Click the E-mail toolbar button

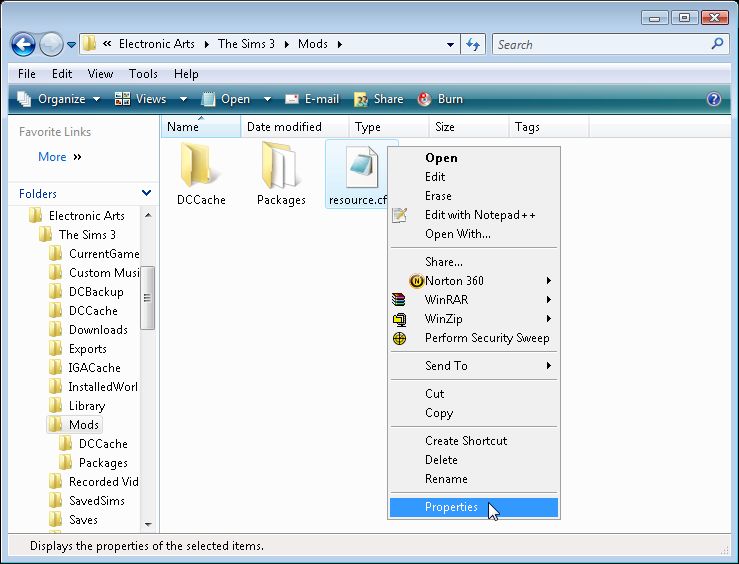312,99
